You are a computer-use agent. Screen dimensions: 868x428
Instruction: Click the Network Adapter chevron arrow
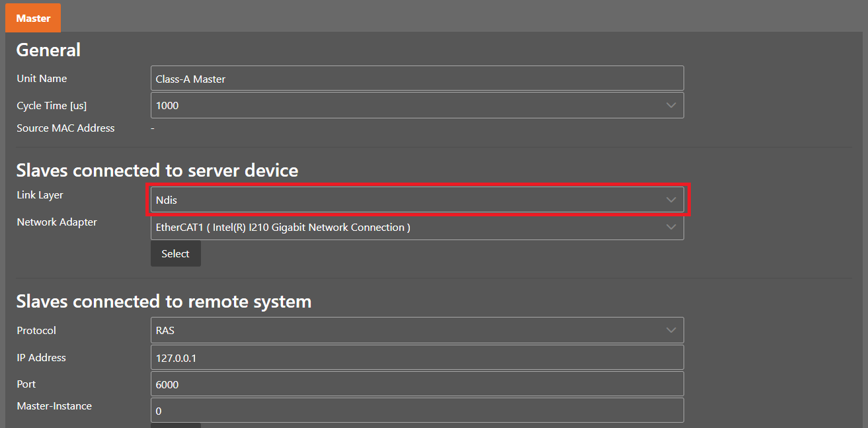[671, 227]
